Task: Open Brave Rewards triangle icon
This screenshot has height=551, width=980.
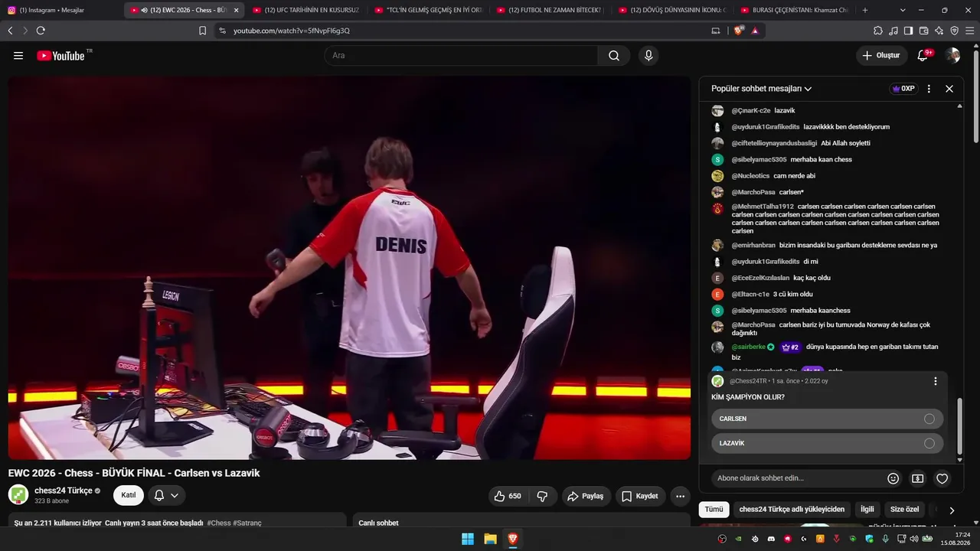Action: point(755,31)
